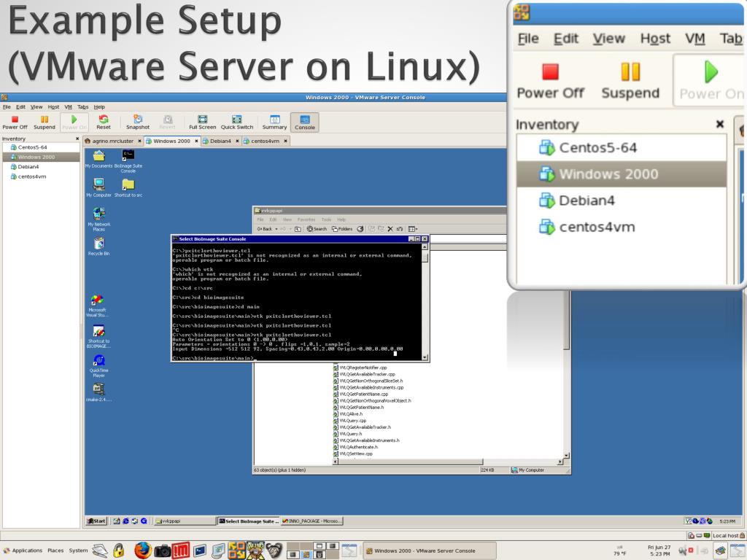Open the Tabs menu
Image resolution: width=747 pixels, height=560 pixels.
pos(83,107)
